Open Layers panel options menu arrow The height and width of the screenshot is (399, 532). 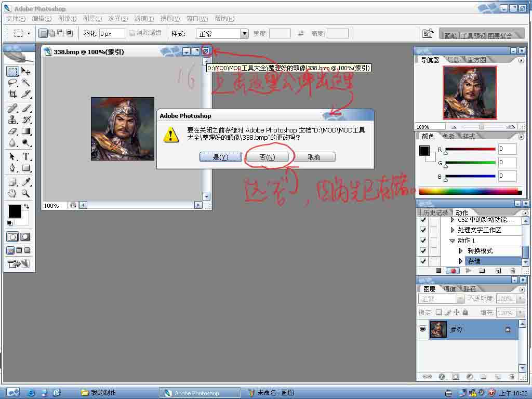tap(522, 289)
